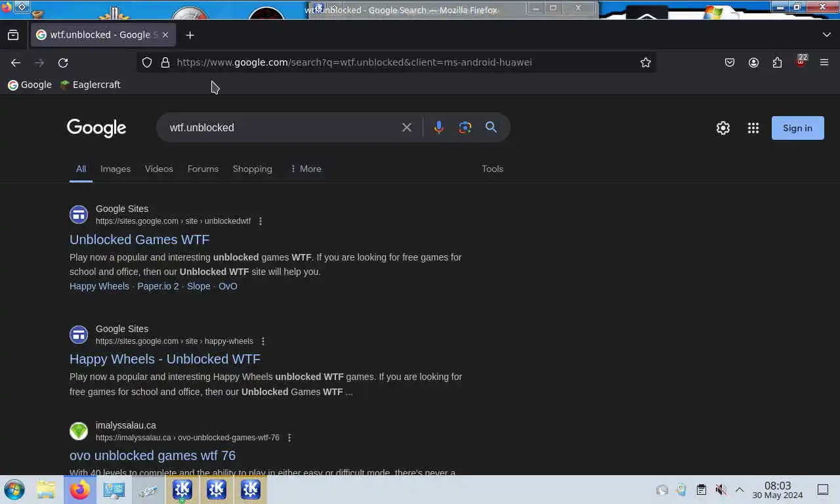The height and width of the screenshot is (504, 840).
Task: Open the Firefox account icon
Action: pos(753,62)
